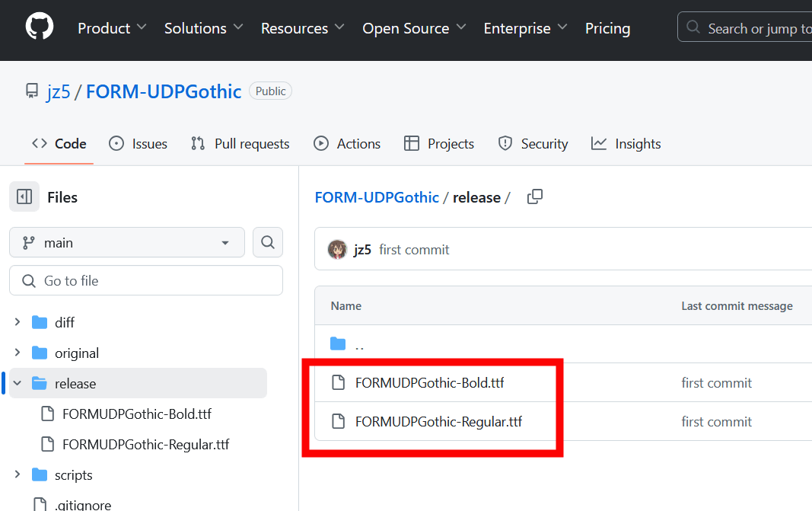812x511 pixels.
Task: Click the repository icon beside jz5
Action: 32,91
